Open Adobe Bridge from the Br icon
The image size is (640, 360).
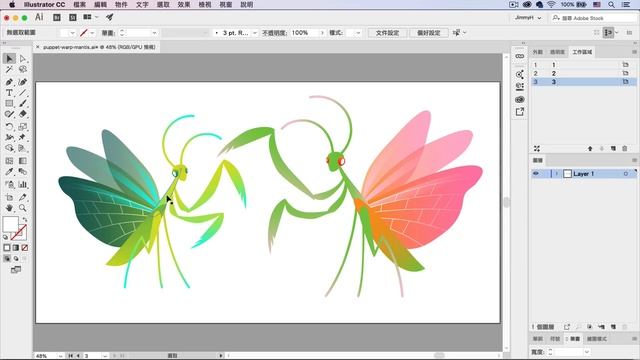click(x=57, y=18)
